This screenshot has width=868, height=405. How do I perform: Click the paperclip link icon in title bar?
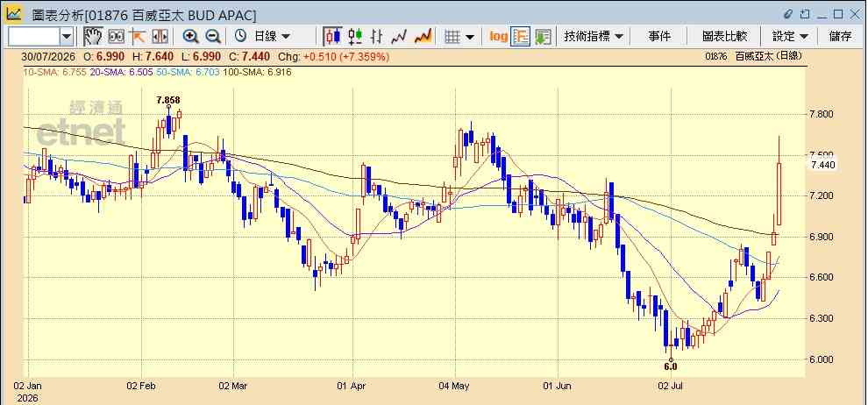(x=788, y=14)
